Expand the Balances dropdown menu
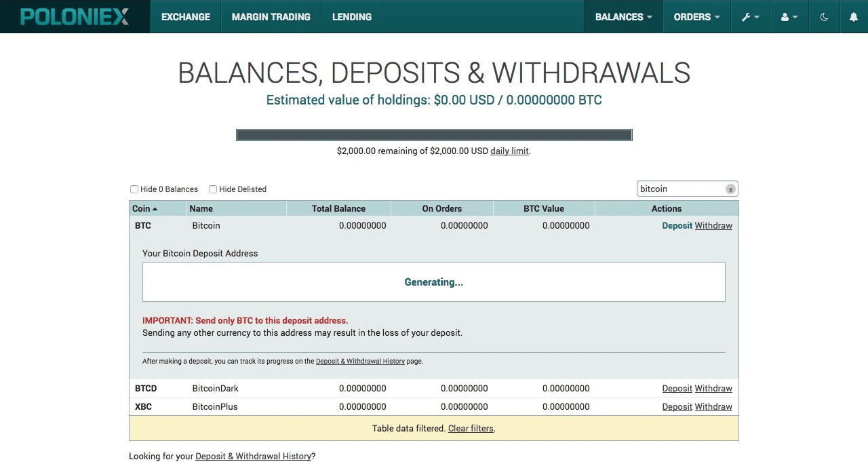 coord(623,17)
